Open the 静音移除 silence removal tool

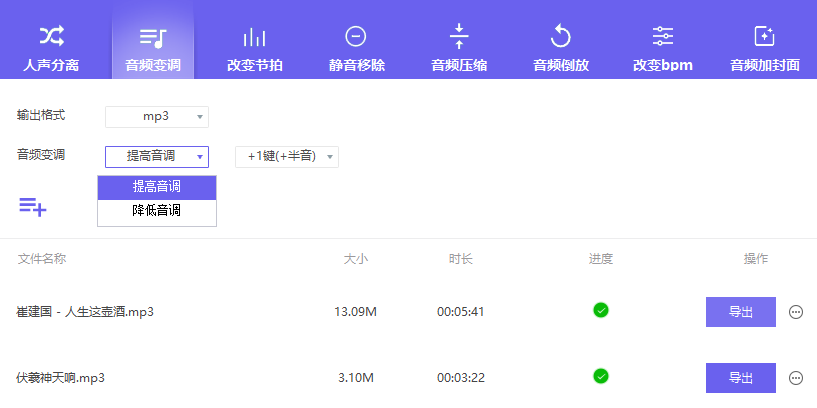coord(356,48)
